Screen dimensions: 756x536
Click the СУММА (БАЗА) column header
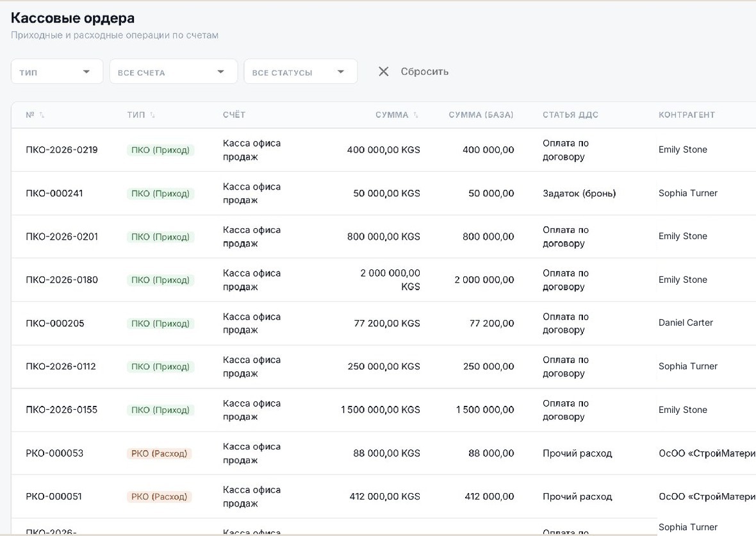tap(481, 115)
